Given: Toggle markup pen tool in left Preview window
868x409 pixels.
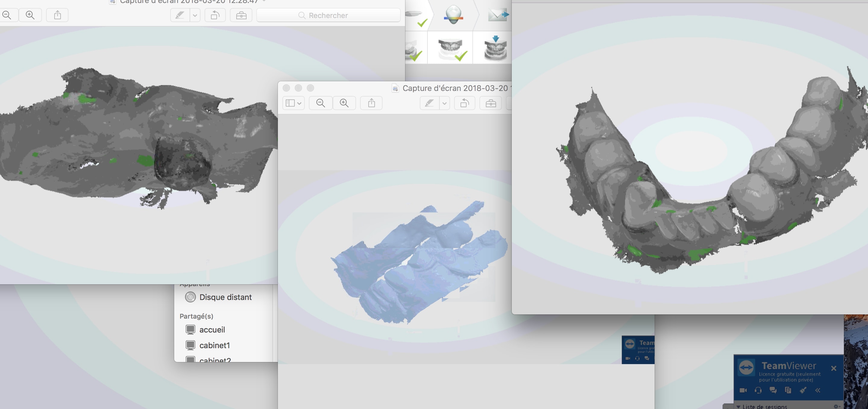Looking at the screenshot, I should pos(180,15).
